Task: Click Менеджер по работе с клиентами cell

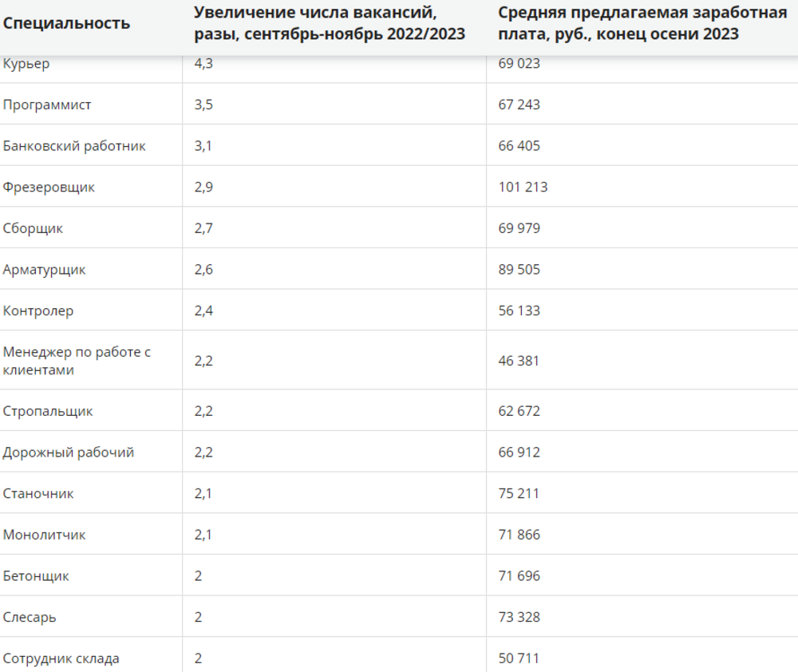Action: (x=77, y=361)
